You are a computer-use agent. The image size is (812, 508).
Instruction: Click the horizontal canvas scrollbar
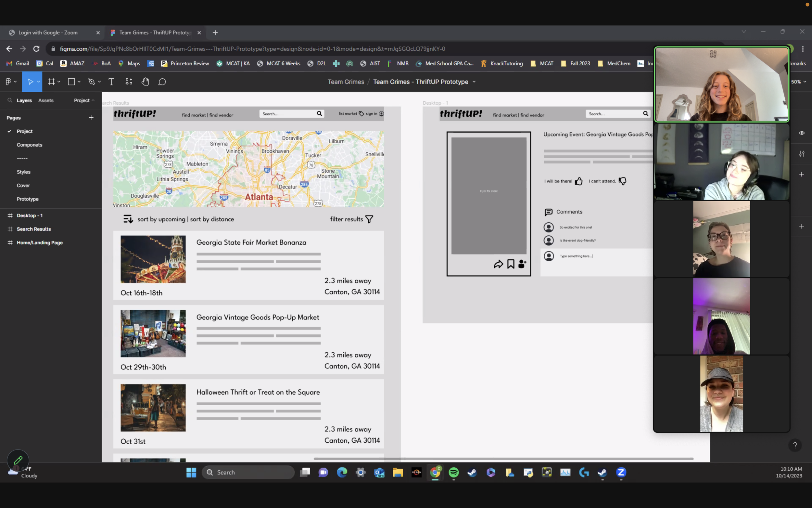(x=503, y=459)
